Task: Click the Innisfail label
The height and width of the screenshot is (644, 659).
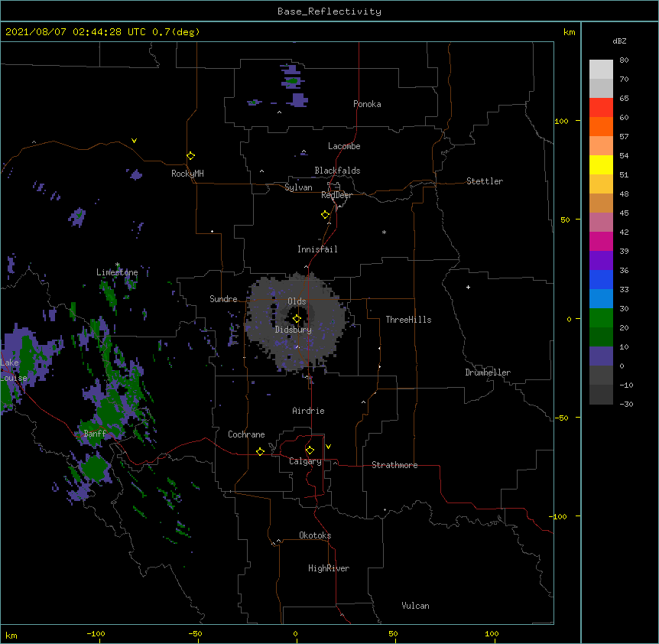Action: pyautogui.click(x=317, y=249)
